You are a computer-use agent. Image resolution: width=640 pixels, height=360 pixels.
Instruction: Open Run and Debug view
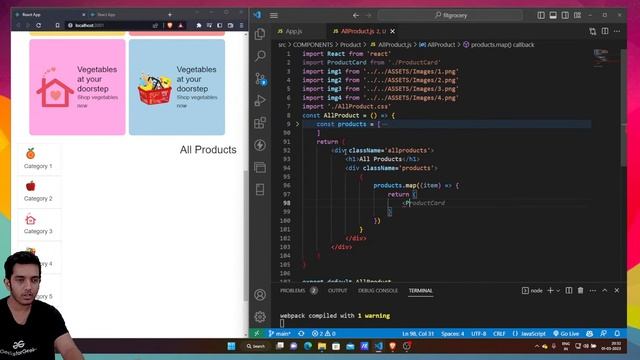click(x=260, y=100)
